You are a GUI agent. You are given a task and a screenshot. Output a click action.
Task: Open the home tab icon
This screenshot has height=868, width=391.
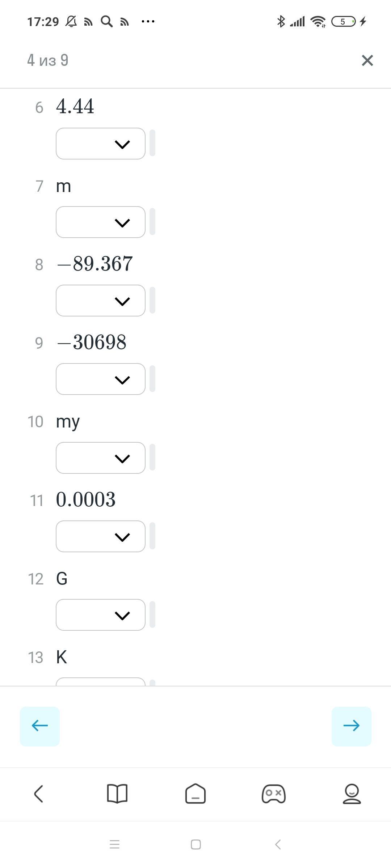[195, 794]
